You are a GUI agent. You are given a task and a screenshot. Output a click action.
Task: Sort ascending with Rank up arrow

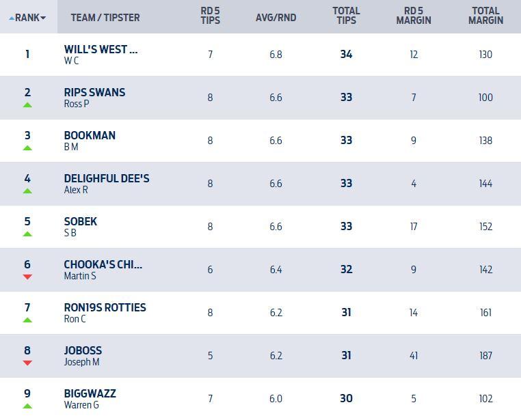pos(12,18)
